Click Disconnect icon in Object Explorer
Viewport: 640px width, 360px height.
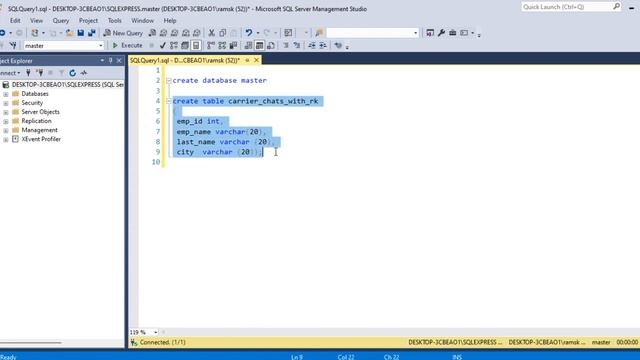(40, 73)
